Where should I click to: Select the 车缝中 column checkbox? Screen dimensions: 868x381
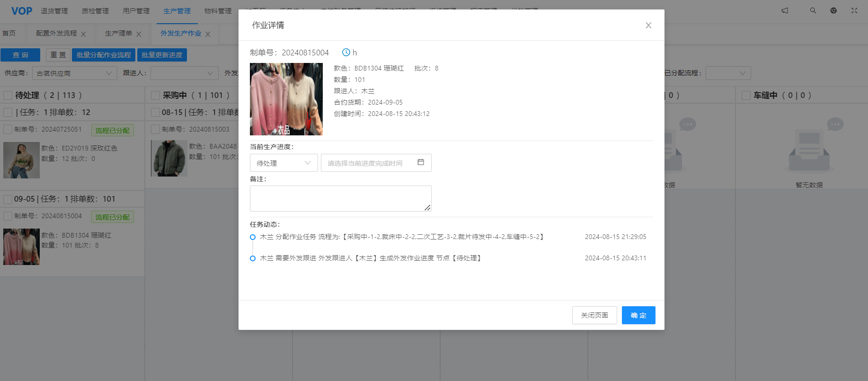746,95
